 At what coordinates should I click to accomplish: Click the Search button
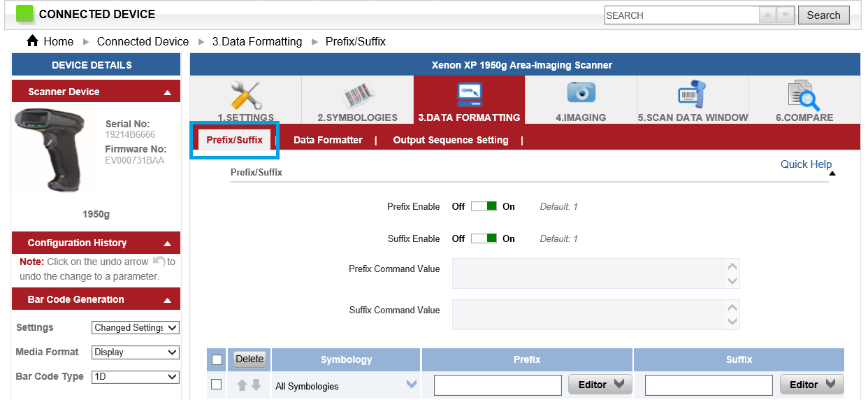(824, 15)
